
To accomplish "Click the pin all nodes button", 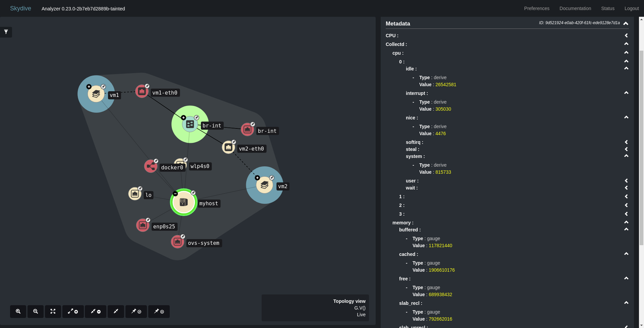I will click(x=136, y=312).
